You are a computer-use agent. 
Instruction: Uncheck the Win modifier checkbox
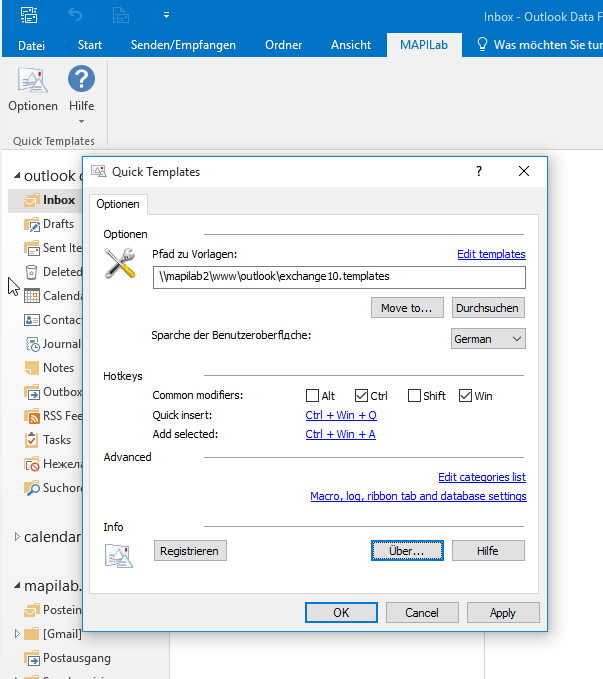pyautogui.click(x=465, y=396)
